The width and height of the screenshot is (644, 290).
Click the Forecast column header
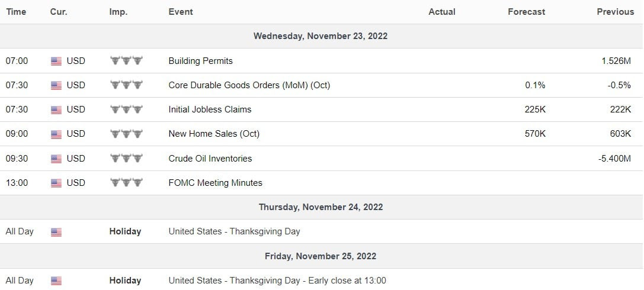[527, 12]
